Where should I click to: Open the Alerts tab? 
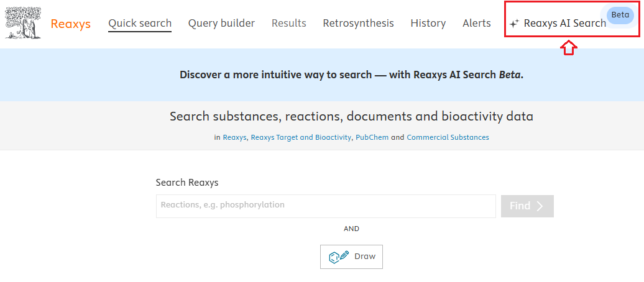[476, 24]
